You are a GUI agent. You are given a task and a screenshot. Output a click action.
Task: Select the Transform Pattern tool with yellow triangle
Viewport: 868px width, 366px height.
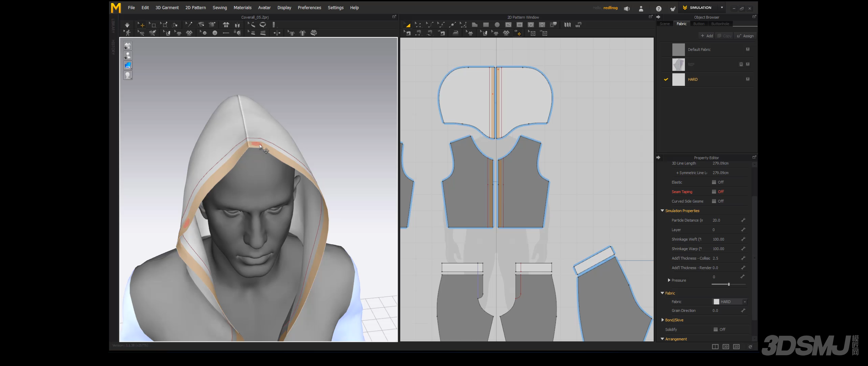[407, 25]
